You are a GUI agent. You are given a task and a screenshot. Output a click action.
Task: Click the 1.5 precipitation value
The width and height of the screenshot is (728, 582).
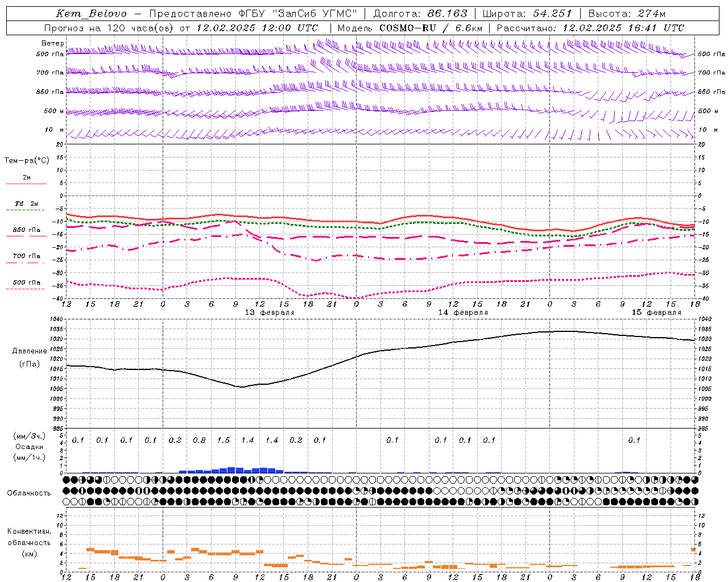[x=224, y=440]
